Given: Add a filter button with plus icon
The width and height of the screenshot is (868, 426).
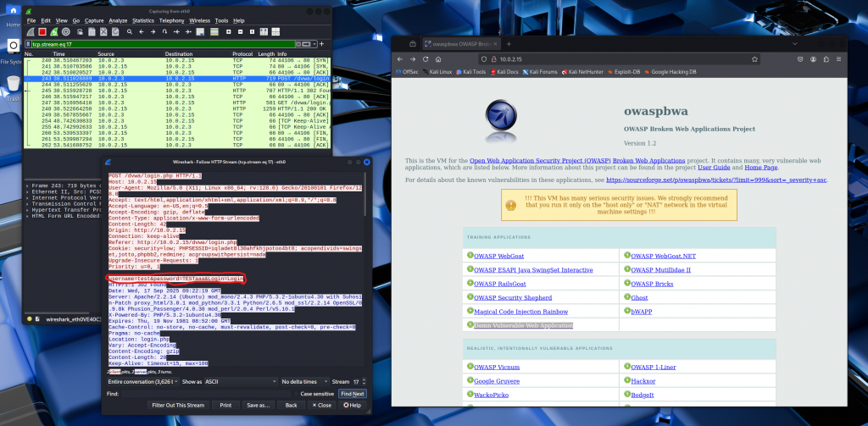Looking at the screenshot, I should coord(321,44).
